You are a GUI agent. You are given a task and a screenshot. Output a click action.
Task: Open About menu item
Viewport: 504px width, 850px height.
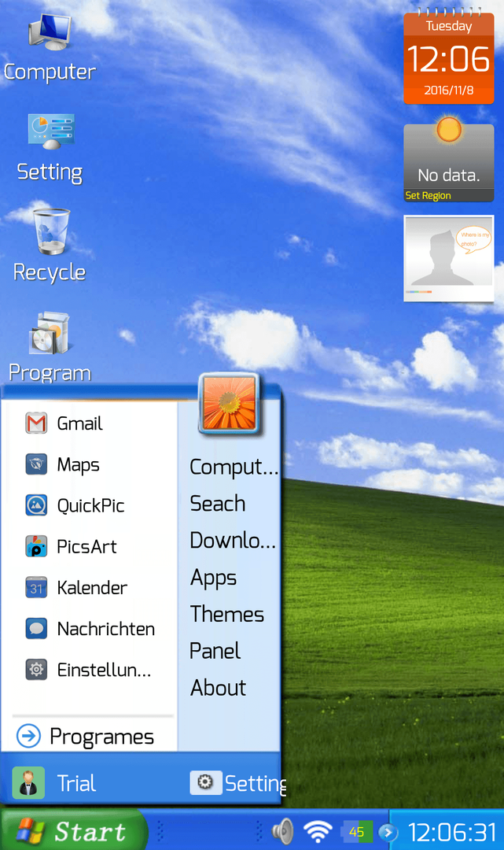(x=218, y=688)
